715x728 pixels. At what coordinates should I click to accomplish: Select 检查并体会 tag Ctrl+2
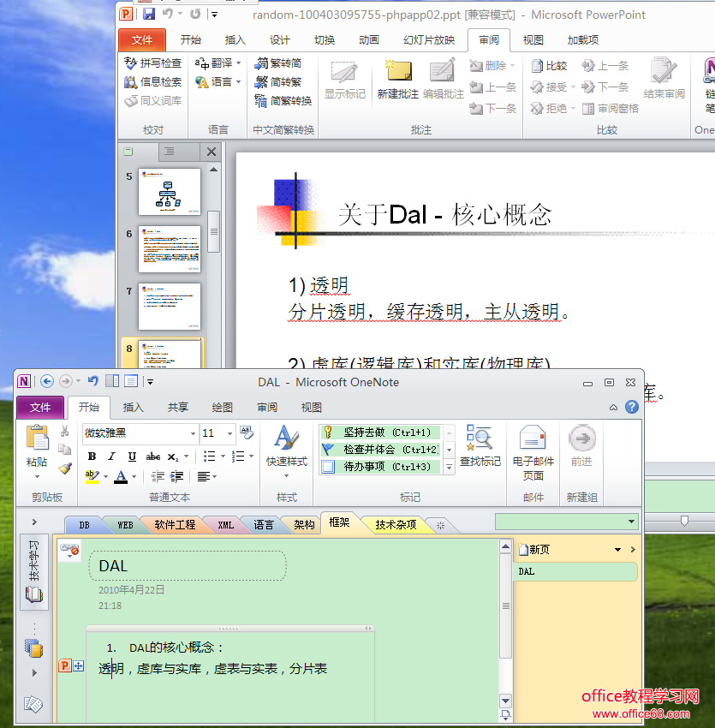click(380, 450)
